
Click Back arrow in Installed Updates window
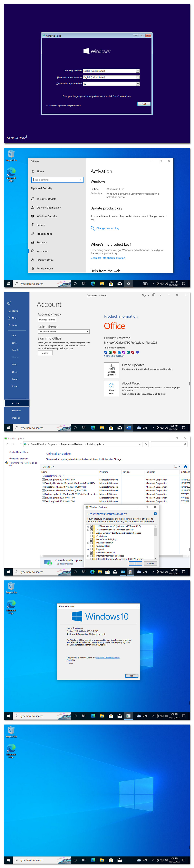[8, 444]
